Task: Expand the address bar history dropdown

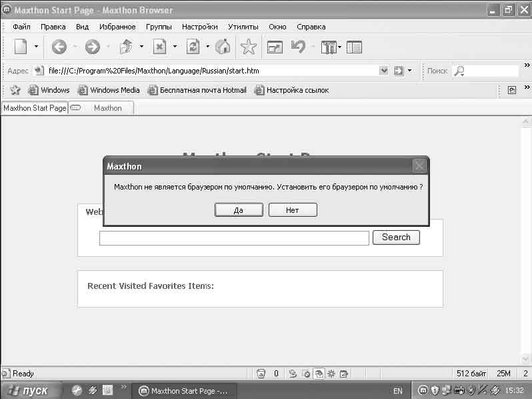Action: click(383, 71)
